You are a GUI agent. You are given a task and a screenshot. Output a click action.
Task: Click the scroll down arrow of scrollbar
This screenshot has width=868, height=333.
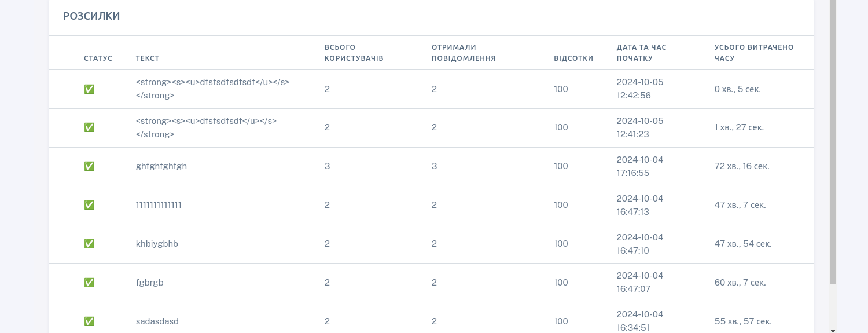click(833, 330)
